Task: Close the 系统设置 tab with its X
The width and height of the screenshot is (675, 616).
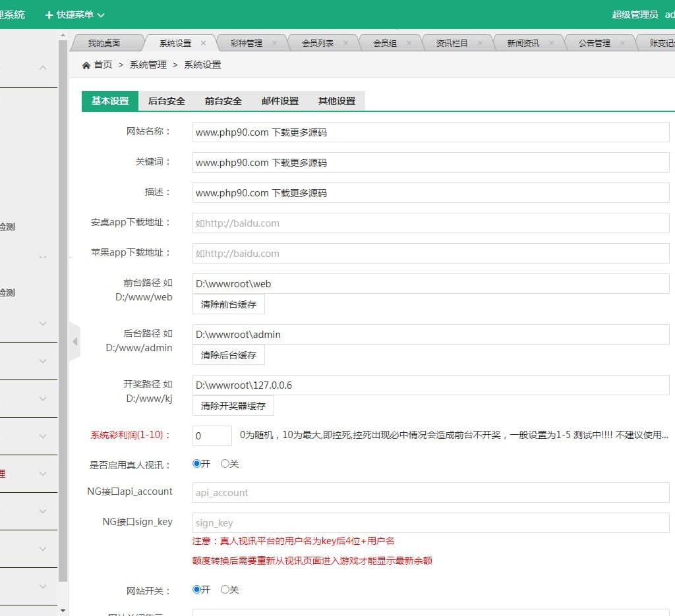Action: pyautogui.click(x=203, y=43)
